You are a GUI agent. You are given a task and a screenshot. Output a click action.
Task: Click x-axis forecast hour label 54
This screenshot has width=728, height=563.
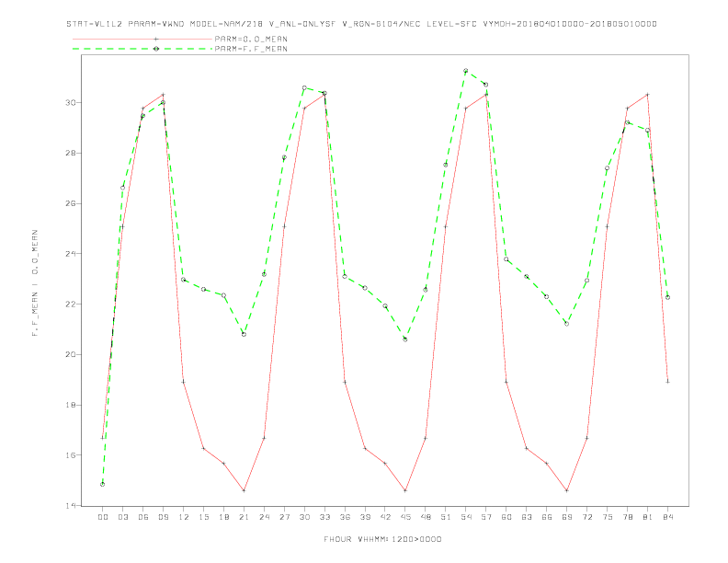click(x=466, y=517)
